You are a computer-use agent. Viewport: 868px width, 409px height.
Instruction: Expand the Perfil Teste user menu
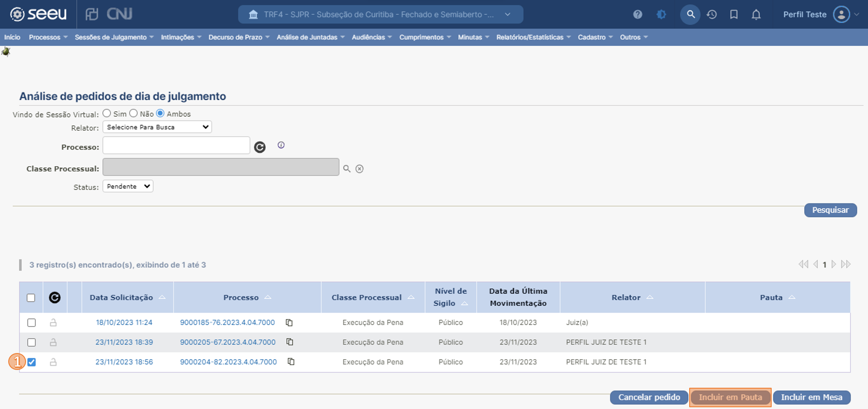pos(856,14)
